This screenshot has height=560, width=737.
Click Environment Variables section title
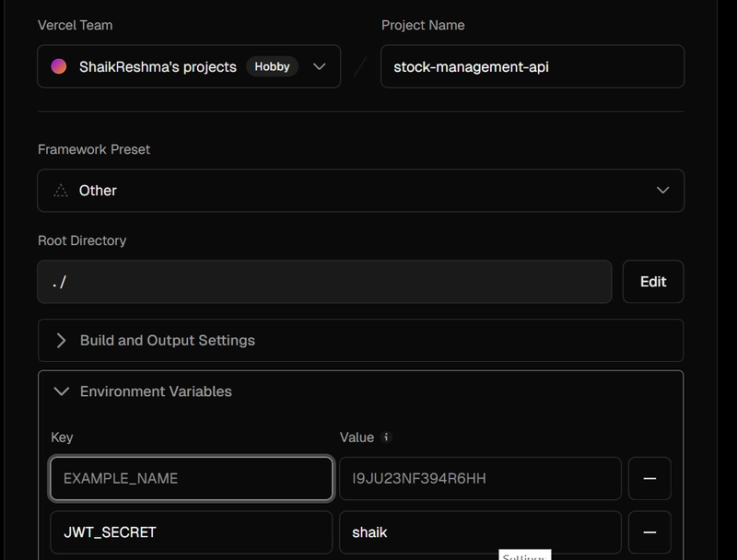[x=156, y=391]
